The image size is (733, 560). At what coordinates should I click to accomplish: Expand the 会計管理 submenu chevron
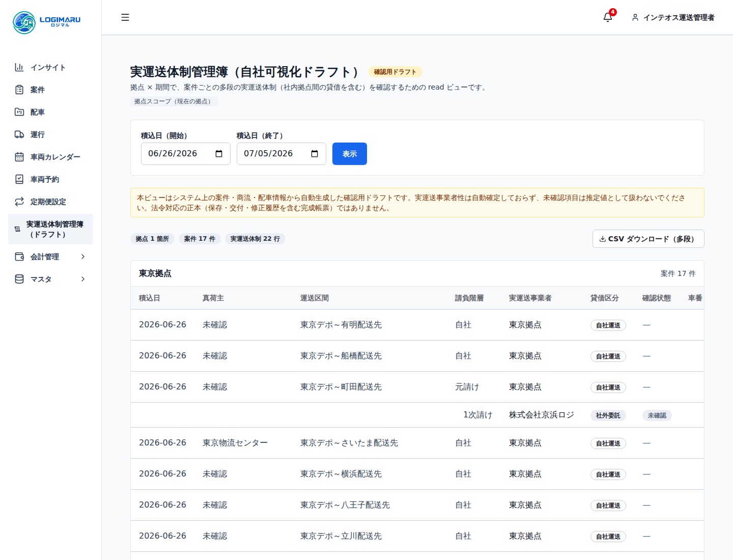point(83,257)
